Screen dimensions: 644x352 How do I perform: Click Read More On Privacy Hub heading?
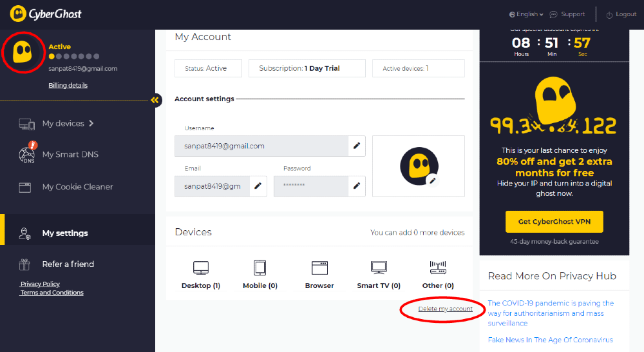tap(552, 276)
